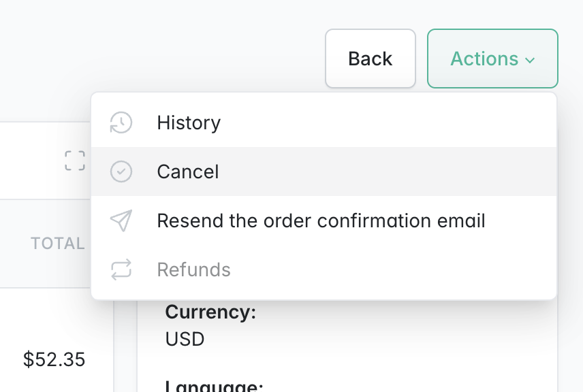Click the Cancel check-circle icon

pyautogui.click(x=121, y=171)
